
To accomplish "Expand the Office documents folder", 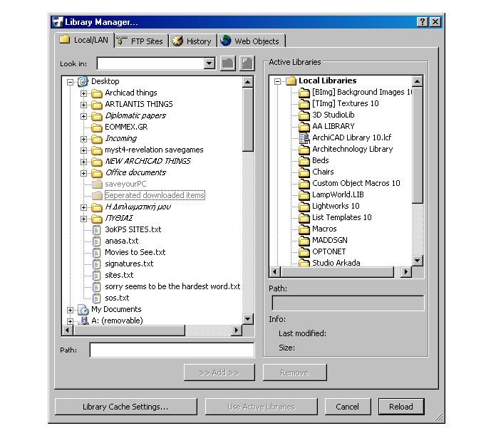I will [x=83, y=173].
